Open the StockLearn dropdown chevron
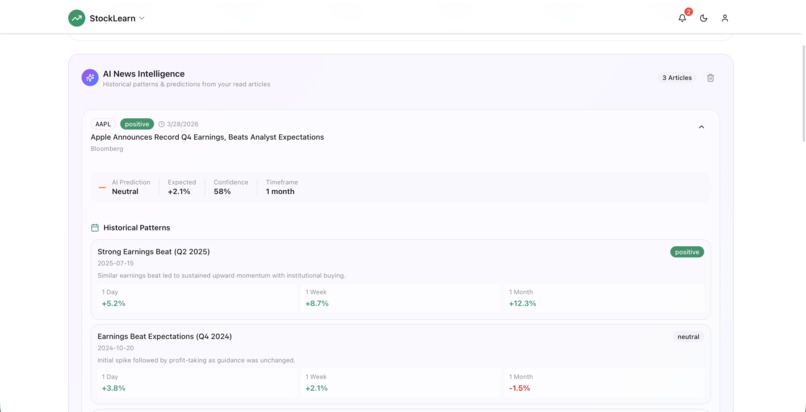Image resolution: width=806 pixels, height=412 pixels. [142, 18]
